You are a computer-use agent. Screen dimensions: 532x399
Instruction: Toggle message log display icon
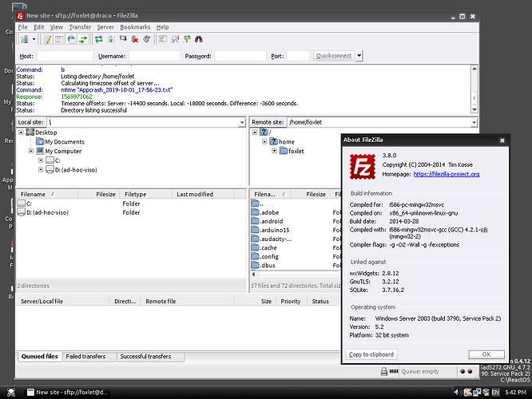47,39
